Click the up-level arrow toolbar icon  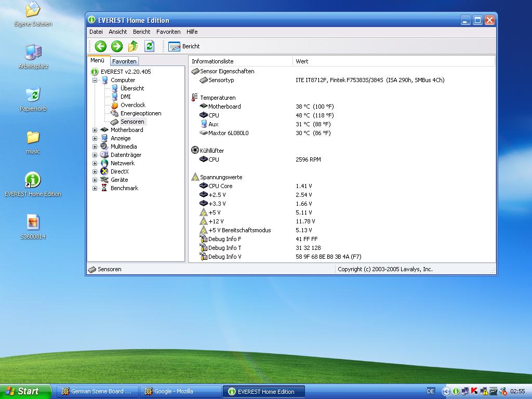133,46
